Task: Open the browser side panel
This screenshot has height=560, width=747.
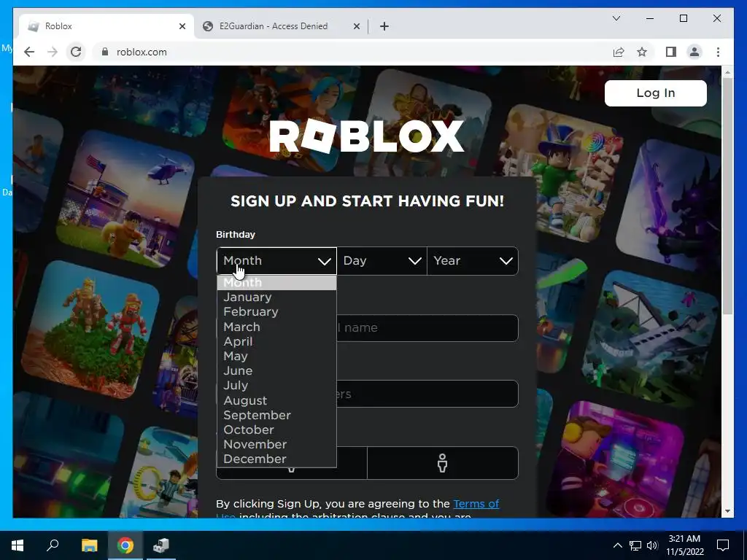Action: click(x=671, y=52)
